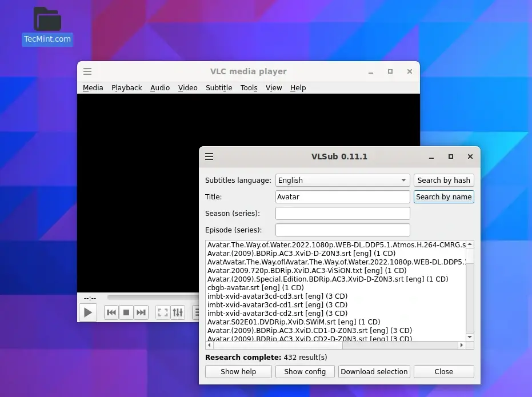This screenshot has height=397, width=532.
Task: Select cbgb-avatar.srt result
Action: pos(336,287)
